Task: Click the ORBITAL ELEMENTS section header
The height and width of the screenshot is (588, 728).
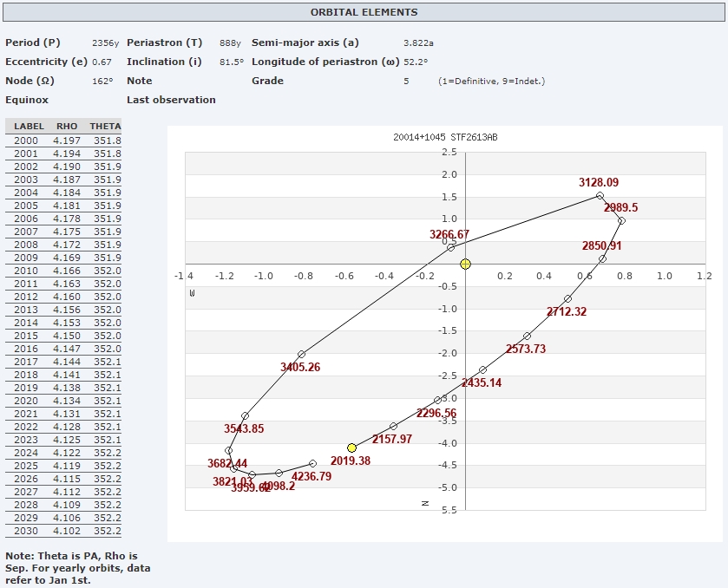Action: (364, 12)
